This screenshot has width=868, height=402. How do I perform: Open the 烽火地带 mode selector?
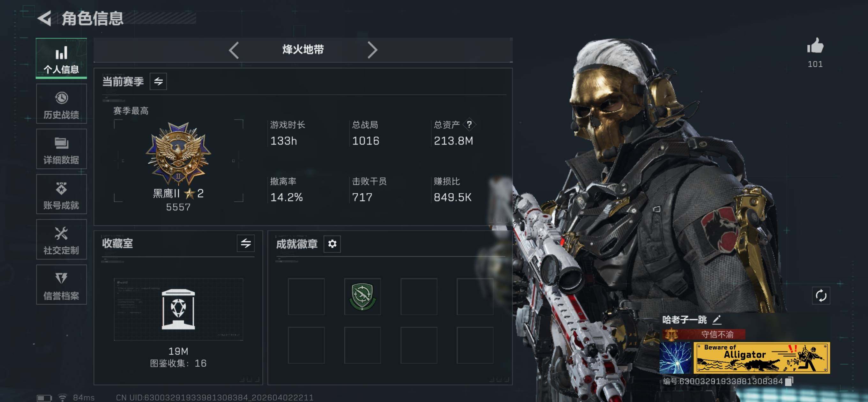303,50
